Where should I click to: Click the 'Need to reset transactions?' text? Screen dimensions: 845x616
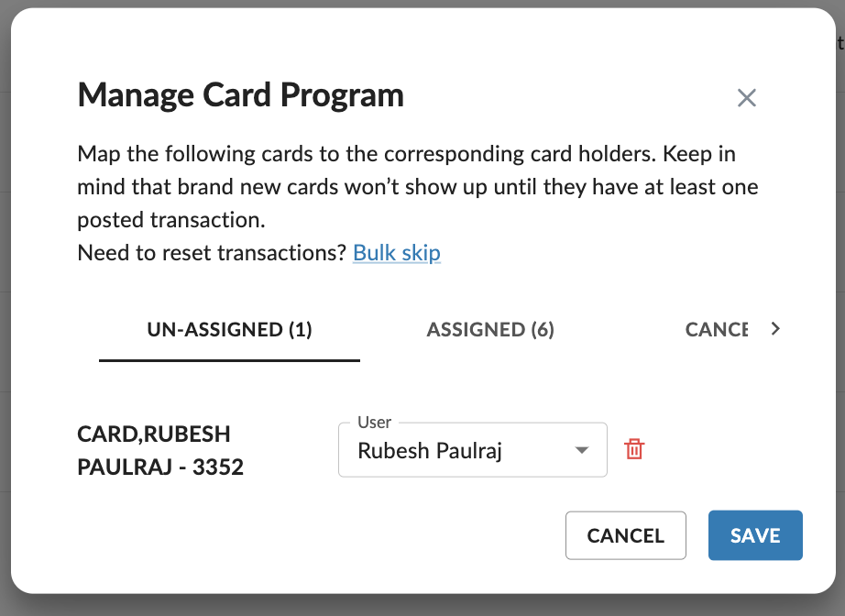pyautogui.click(x=212, y=253)
